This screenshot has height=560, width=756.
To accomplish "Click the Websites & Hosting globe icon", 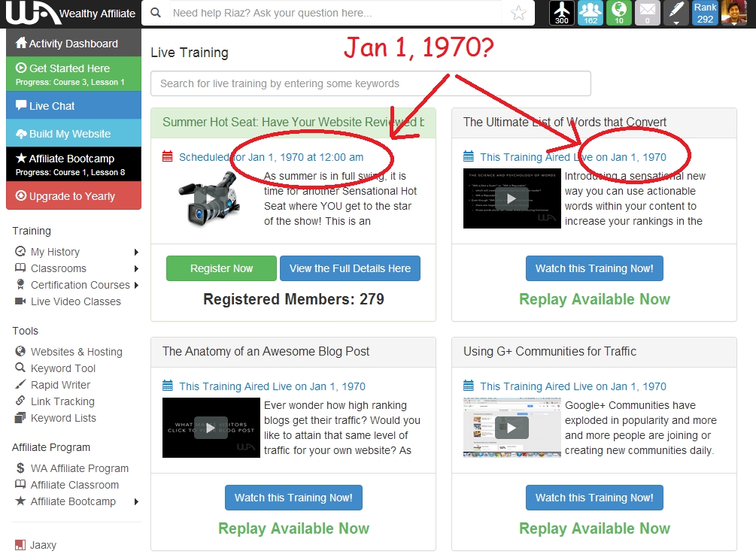I will (20, 351).
